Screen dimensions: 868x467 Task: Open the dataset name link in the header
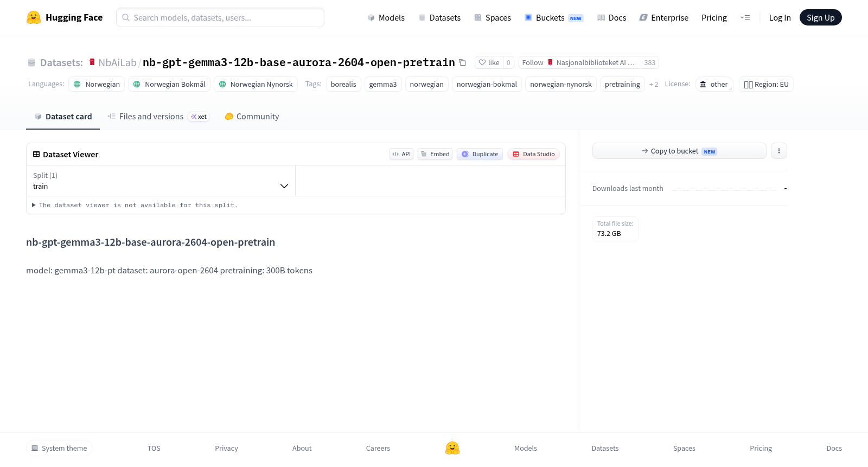(299, 62)
